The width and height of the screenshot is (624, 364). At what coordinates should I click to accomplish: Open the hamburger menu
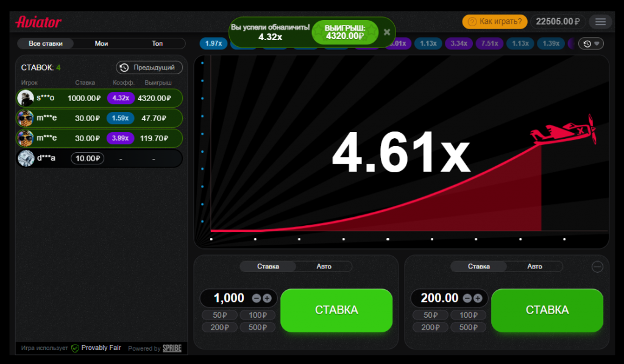pyautogui.click(x=600, y=22)
